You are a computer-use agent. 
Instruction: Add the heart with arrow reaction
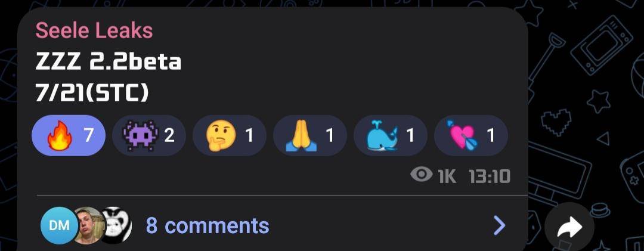tap(471, 135)
